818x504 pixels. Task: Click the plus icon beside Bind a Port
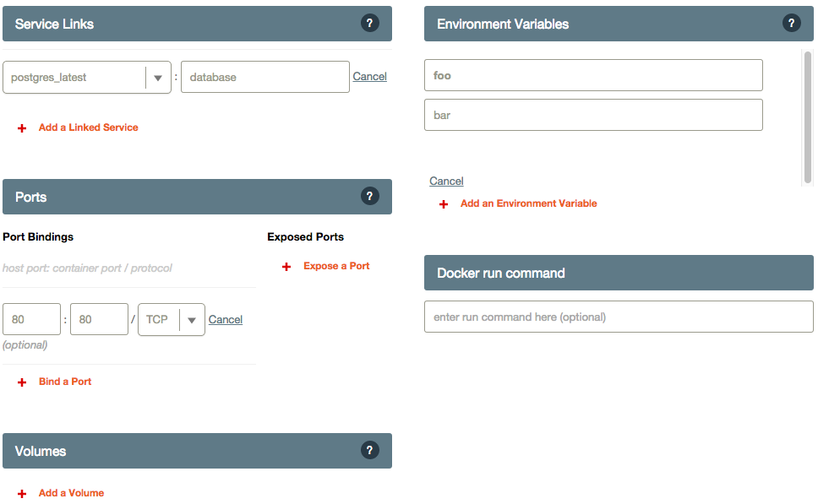coord(21,382)
